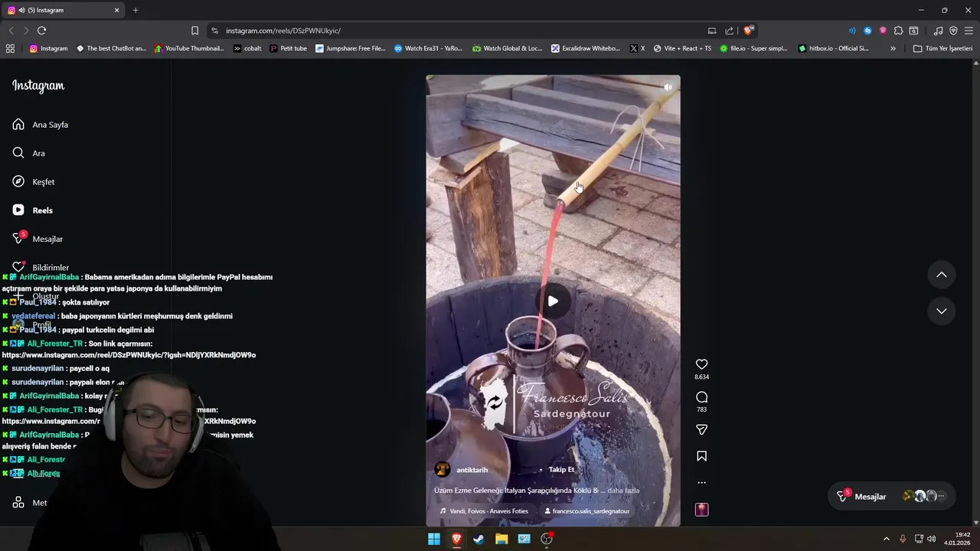Play the paused reel video
This screenshot has height=551, width=980.
(x=553, y=301)
